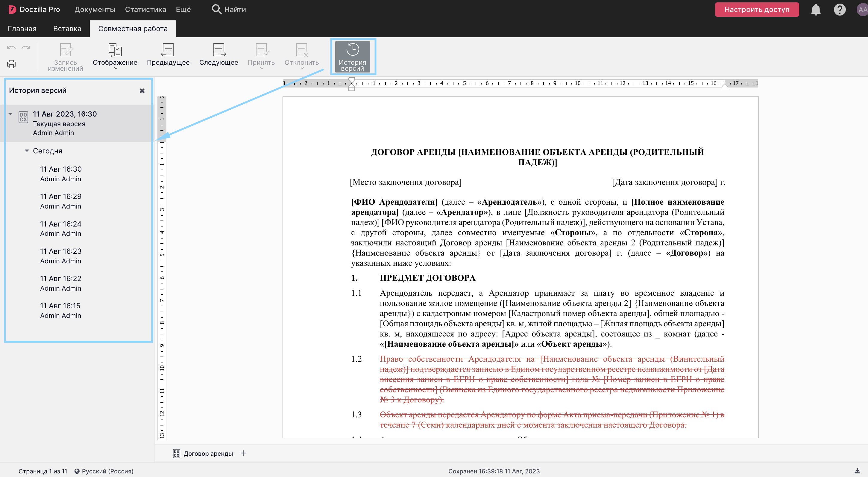Screen dimensions: 868x477
Task: Switch to the Вставка tab
Action: 67,29
